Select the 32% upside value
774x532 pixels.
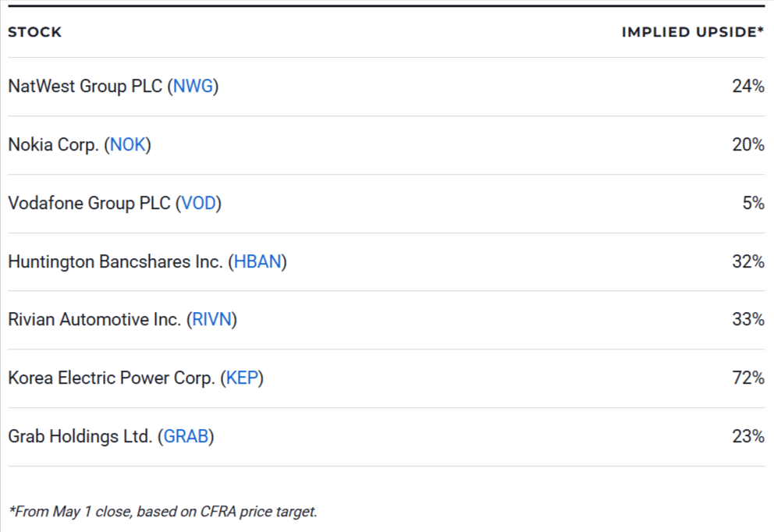point(748,261)
